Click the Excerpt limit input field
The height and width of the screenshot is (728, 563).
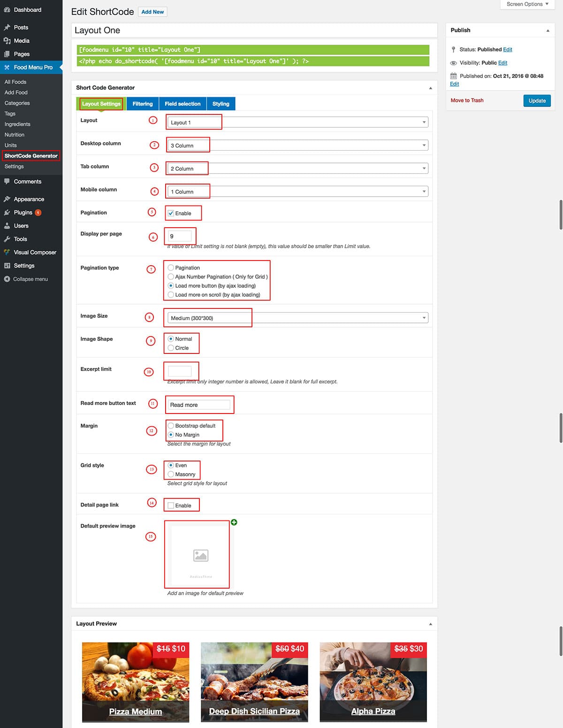(x=180, y=371)
